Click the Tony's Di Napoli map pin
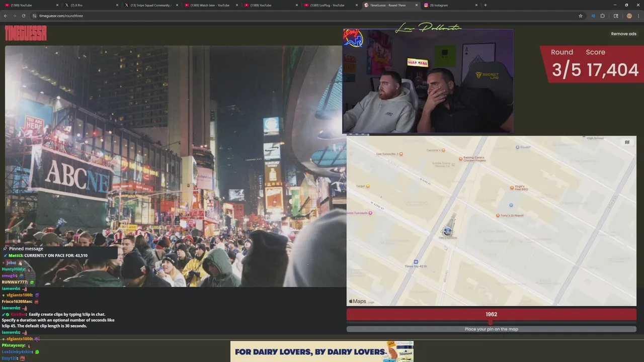 [498, 215]
